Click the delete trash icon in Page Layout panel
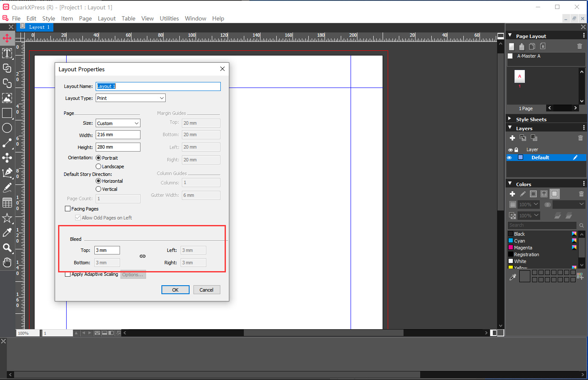 point(579,46)
